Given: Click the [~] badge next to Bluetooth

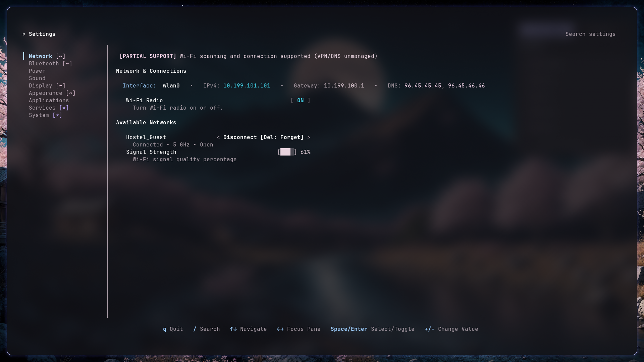Looking at the screenshot, I should (67, 64).
